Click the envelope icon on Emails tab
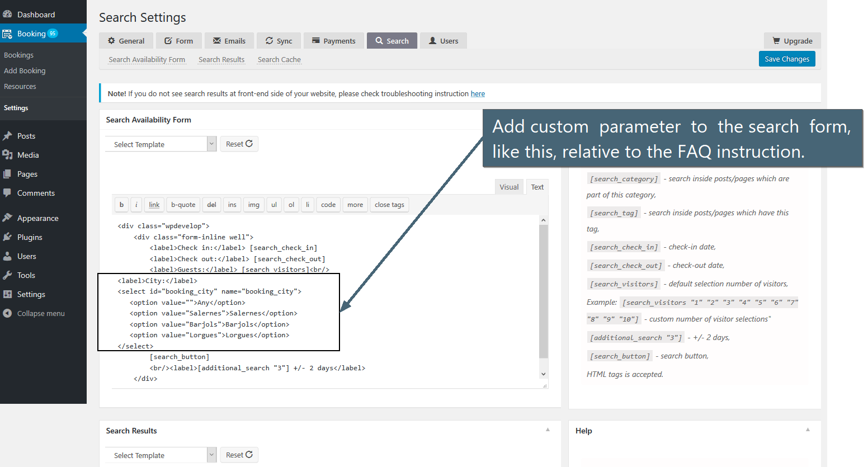Screen dimensions: 868x467 click(x=217, y=41)
